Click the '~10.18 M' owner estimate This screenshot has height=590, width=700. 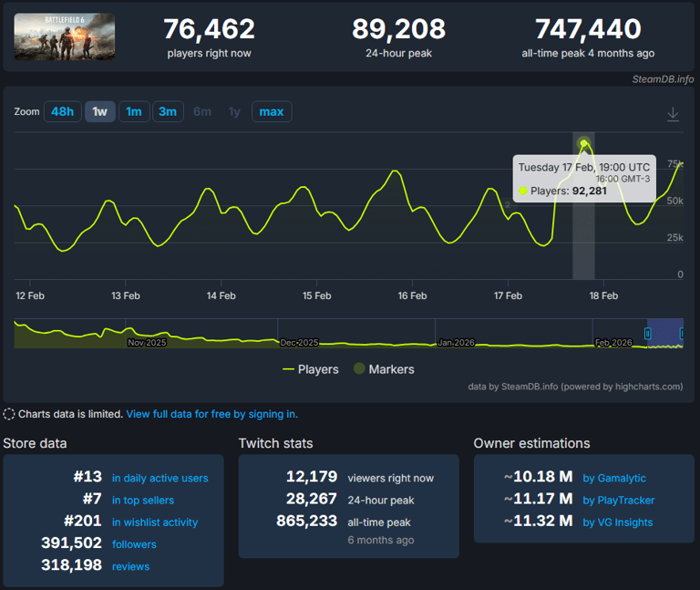click(539, 477)
